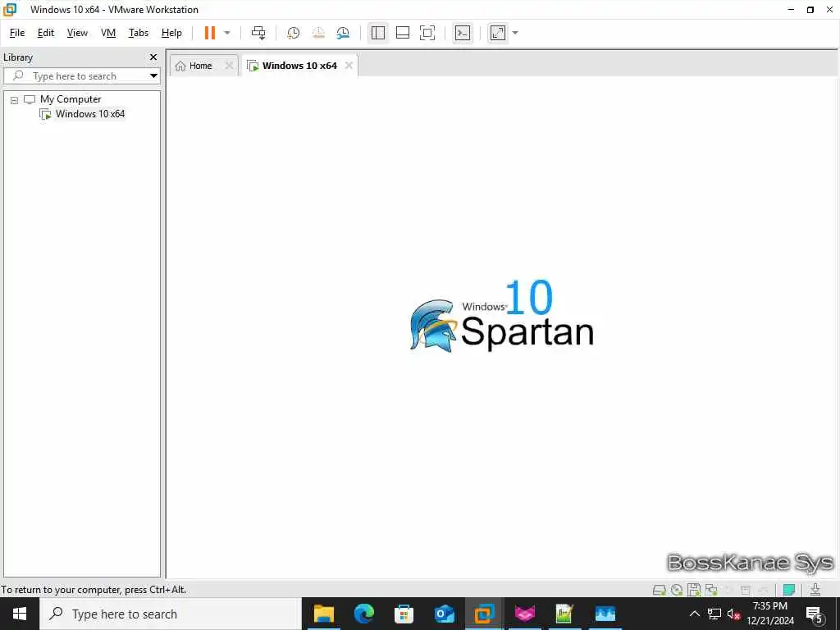Pause the virtual machine with the orange button
This screenshot has width=840, height=630.
tap(209, 33)
